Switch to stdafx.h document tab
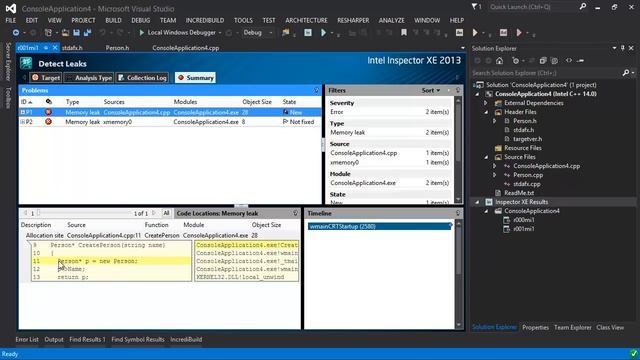The image size is (640, 360). coord(72,48)
